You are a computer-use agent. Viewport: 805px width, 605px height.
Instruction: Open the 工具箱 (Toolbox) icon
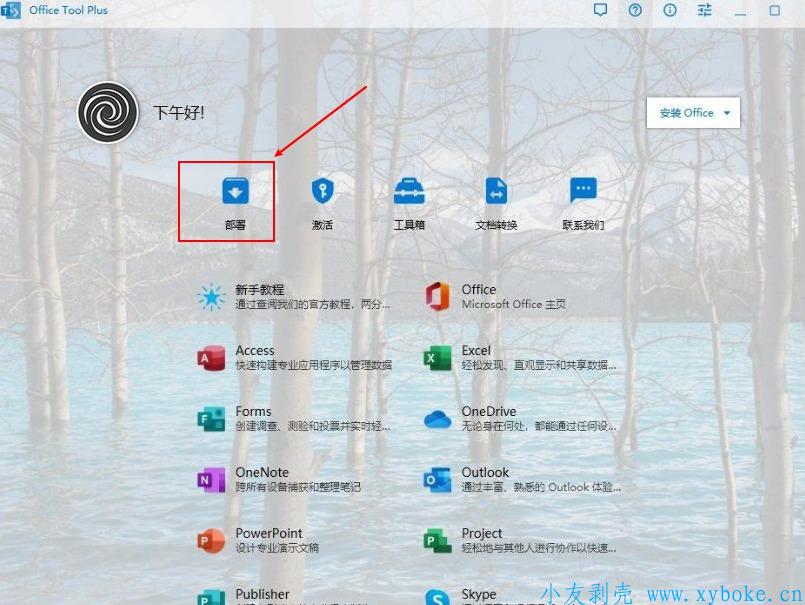pos(409,192)
